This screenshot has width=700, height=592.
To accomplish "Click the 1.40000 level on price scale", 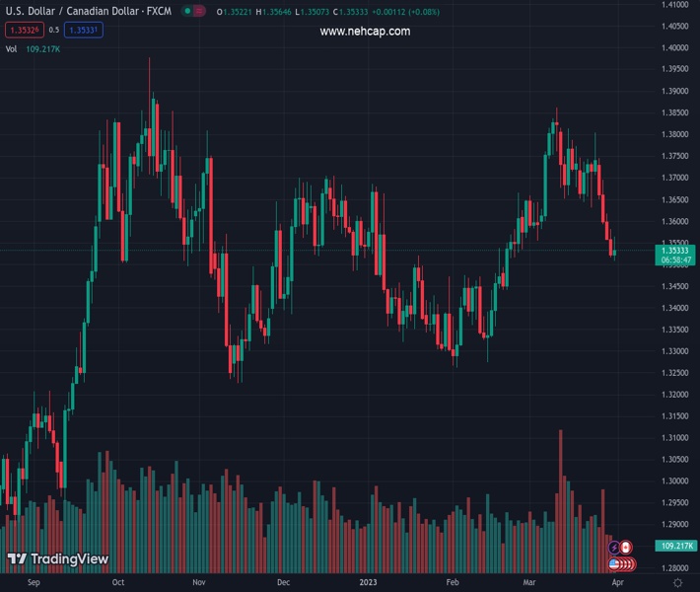I will [674, 47].
